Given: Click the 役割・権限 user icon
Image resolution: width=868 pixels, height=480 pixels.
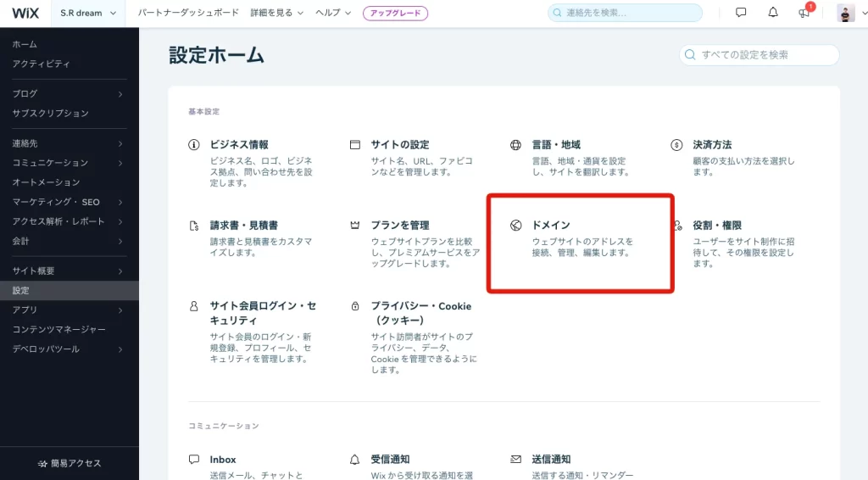Looking at the screenshot, I should point(678,226).
